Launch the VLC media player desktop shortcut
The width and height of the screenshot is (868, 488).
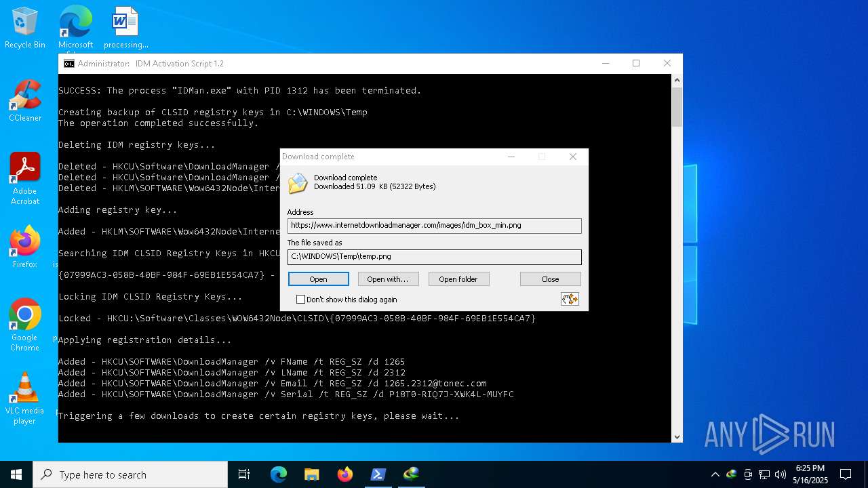pyautogui.click(x=25, y=398)
